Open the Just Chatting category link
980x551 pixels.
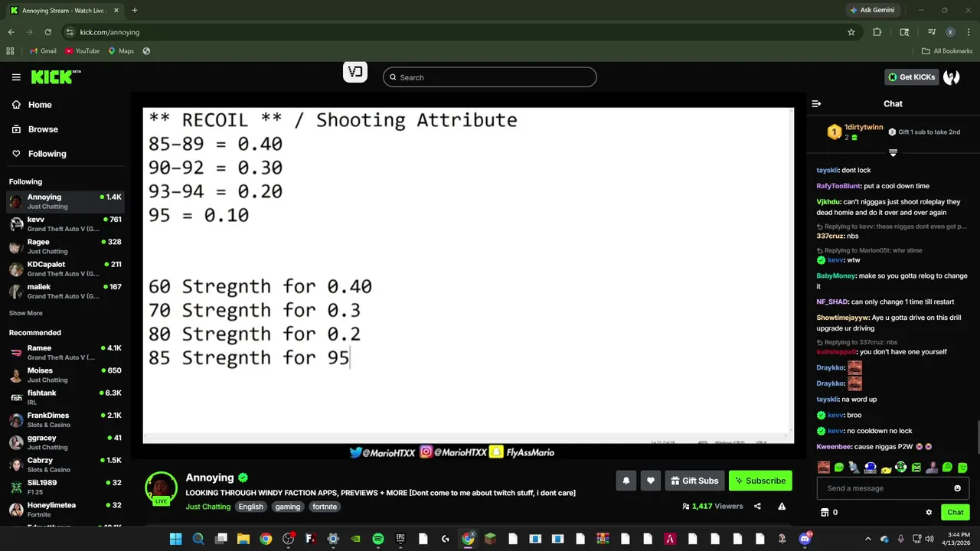[207, 507]
